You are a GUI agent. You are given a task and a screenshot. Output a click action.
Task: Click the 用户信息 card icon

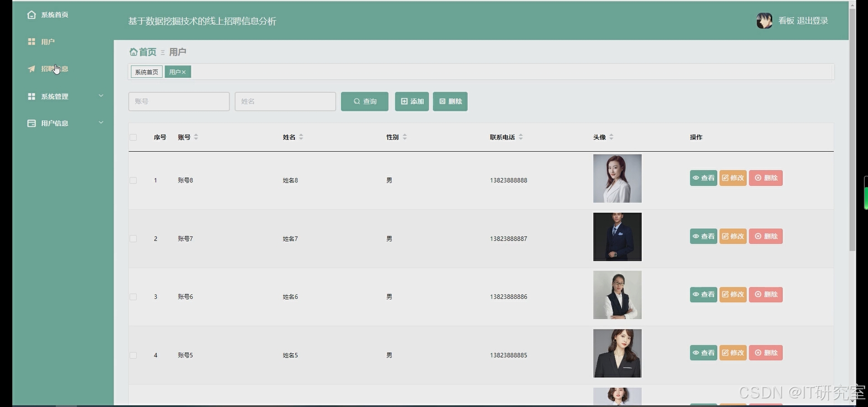pos(31,123)
